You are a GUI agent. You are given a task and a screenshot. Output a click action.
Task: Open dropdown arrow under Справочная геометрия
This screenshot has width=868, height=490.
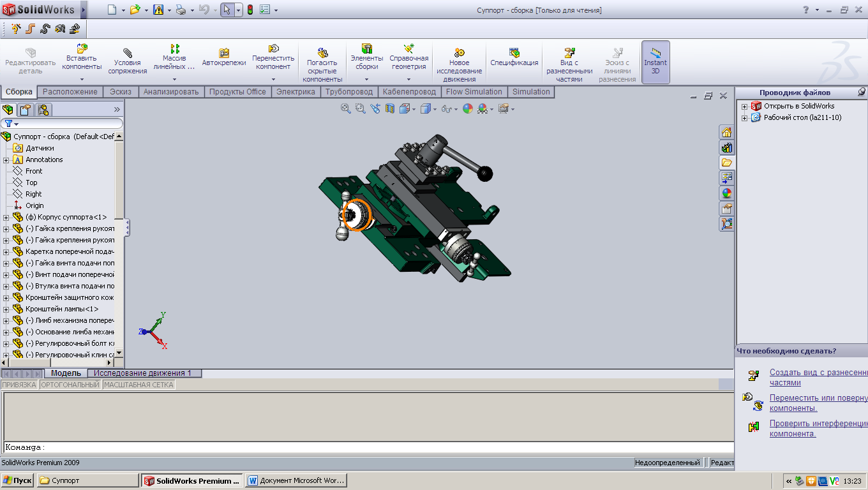pos(409,79)
